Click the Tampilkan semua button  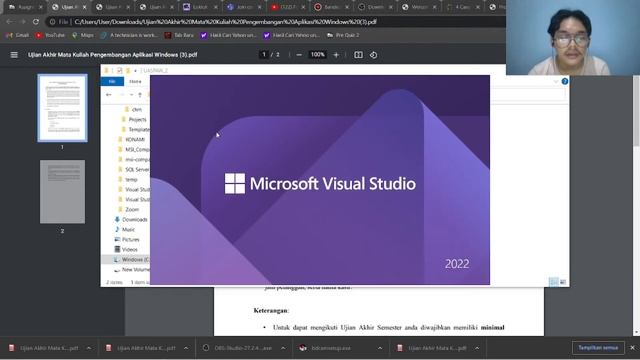click(598, 348)
